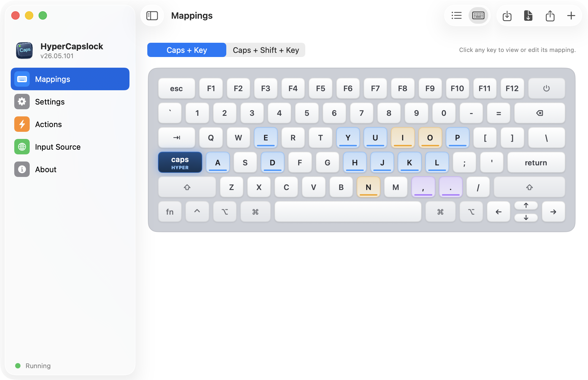
Task: Click the purple-highlighted period key
Action: pyautogui.click(x=451, y=187)
